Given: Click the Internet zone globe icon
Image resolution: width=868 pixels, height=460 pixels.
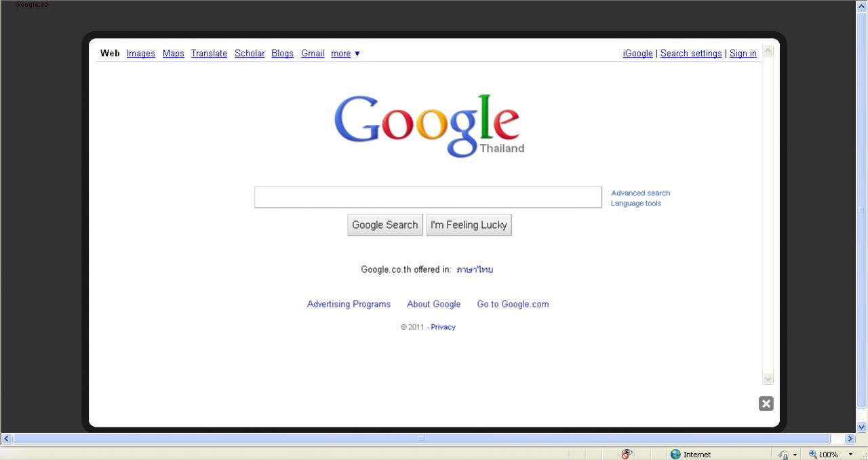Looking at the screenshot, I should tap(675, 455).
